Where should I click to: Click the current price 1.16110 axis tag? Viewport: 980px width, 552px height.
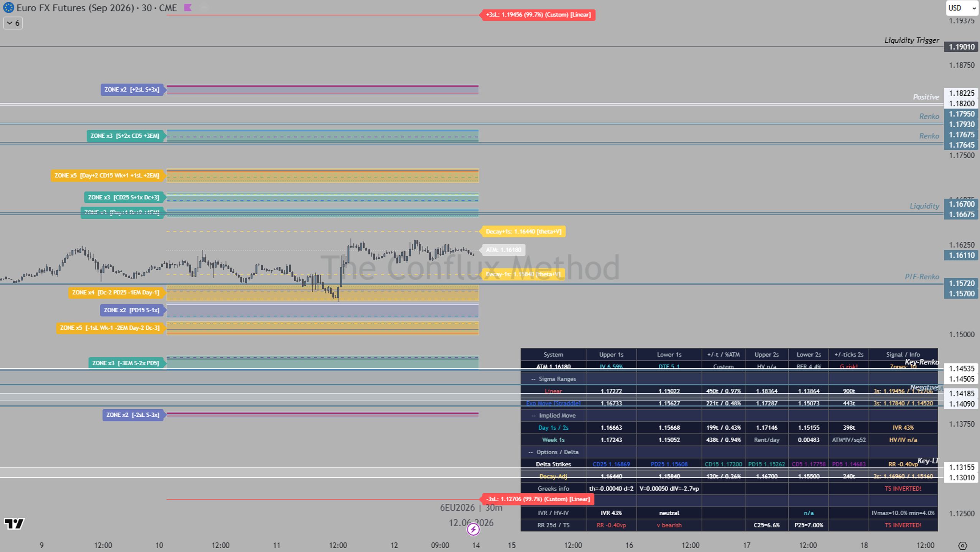coord(961,255)
